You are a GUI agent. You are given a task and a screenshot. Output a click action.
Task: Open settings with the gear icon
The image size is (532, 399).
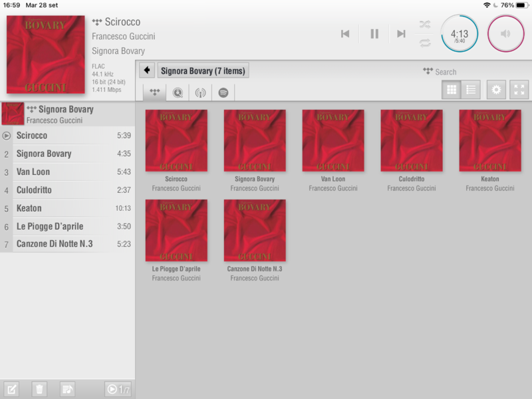(496, 90)
